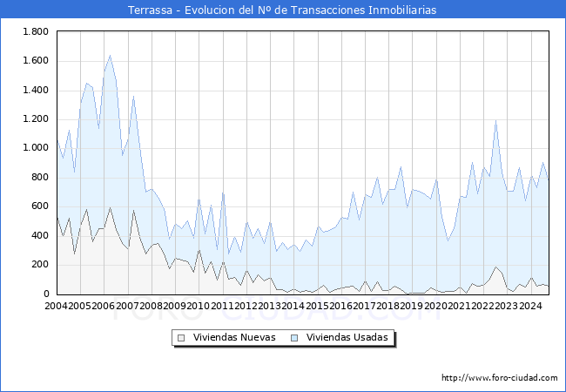
Task: Click the 0 y-axis label
Action: click(x=46, y=294)
